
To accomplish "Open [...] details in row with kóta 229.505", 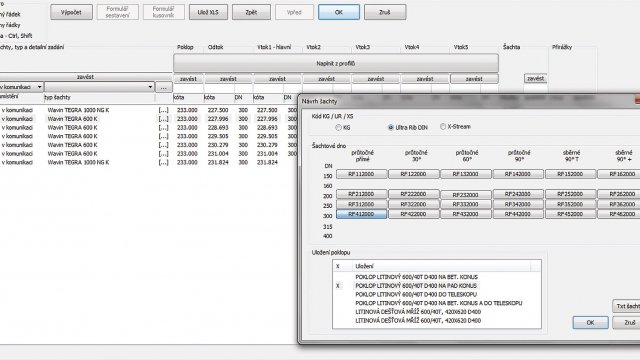I will click(x=163, y=136).
